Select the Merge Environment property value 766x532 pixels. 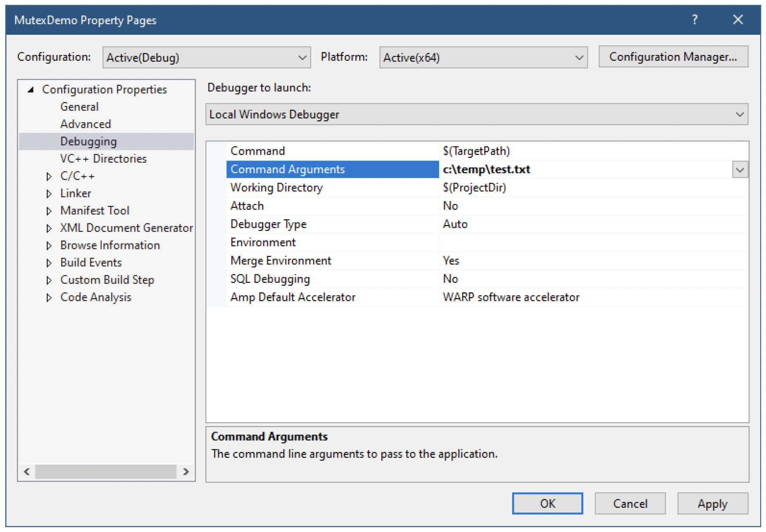451,261
